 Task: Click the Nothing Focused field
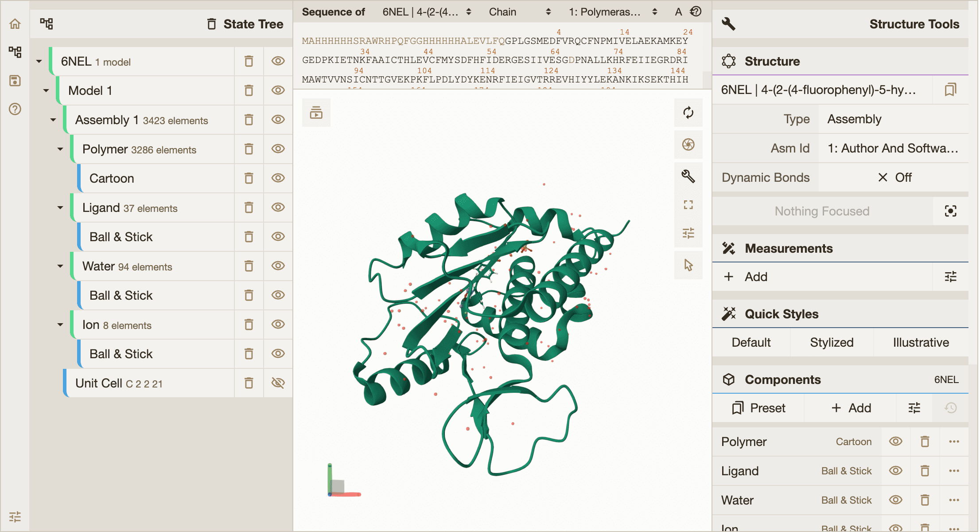point(822,211)
